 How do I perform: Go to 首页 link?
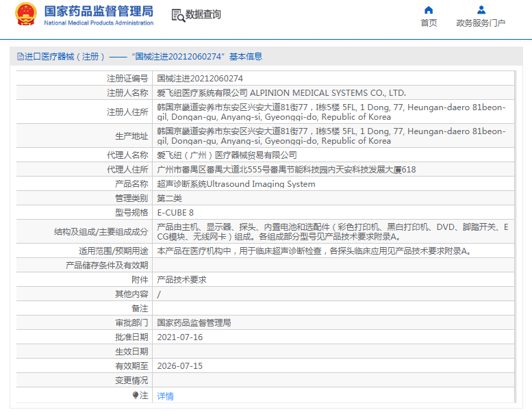click(429, 23)
